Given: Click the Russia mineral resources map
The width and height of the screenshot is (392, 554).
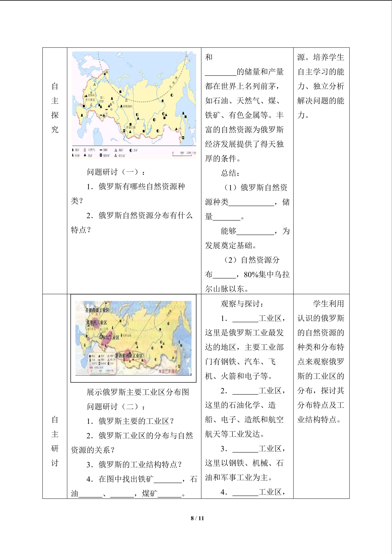Looking at the screenshot, I should click(x=134, y=105).
